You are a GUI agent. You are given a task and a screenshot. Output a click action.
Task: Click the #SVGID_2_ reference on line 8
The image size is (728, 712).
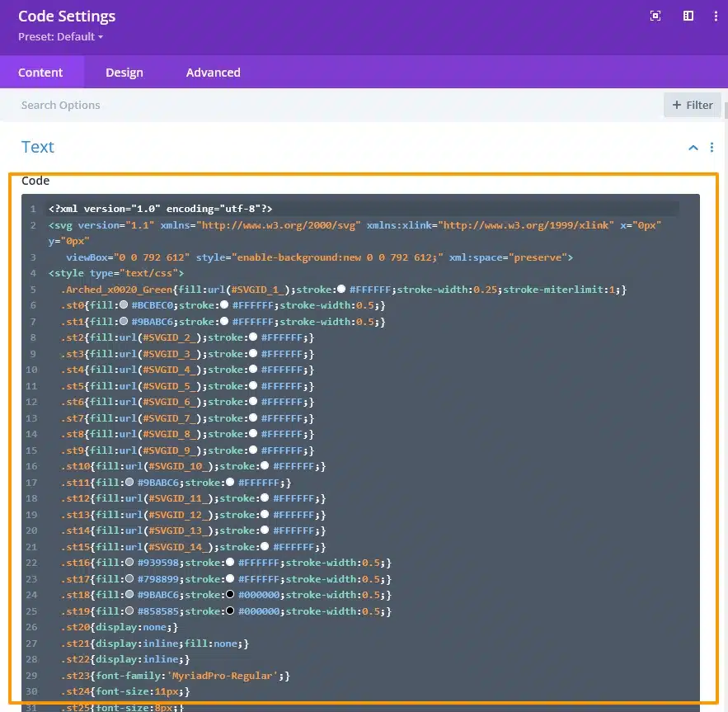click(x=170, y=338)
